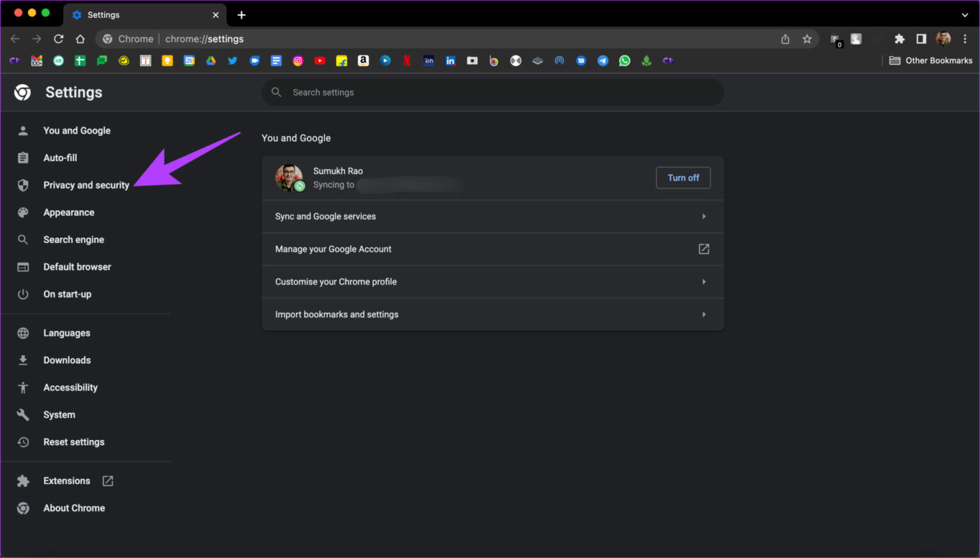Expand Sync and Google services

492,216
